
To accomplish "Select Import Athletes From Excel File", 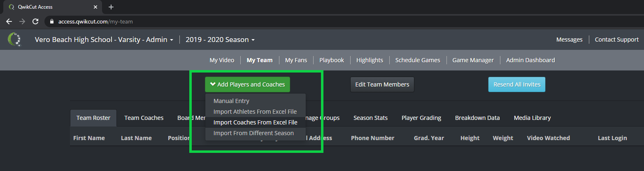I will (256, 112).
